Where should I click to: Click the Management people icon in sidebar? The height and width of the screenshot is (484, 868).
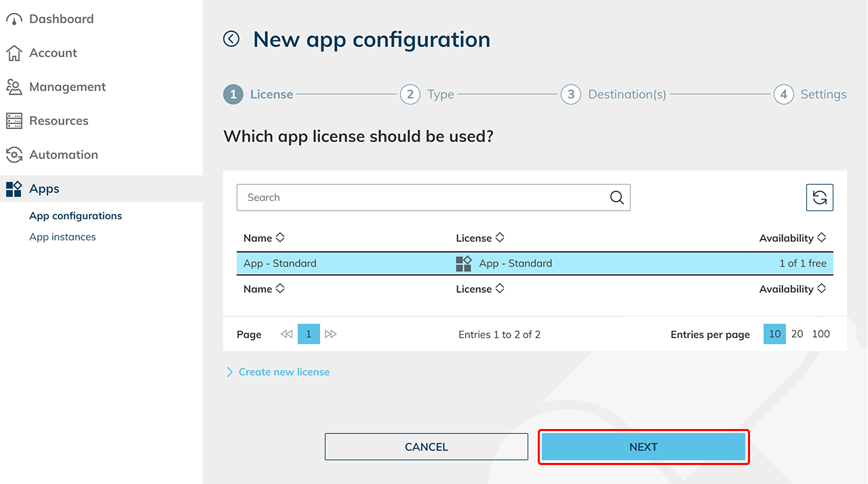[x=14, y=87]
